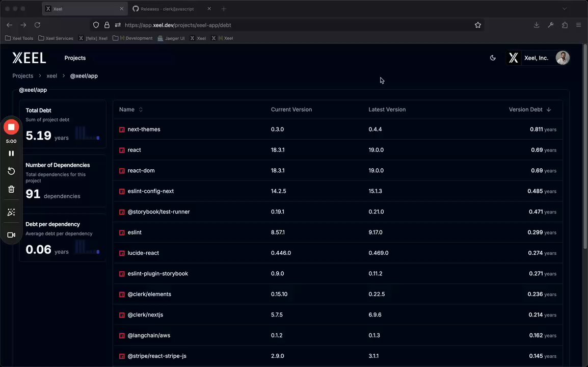Click the npm icon beside eslint

click(122, 232)
